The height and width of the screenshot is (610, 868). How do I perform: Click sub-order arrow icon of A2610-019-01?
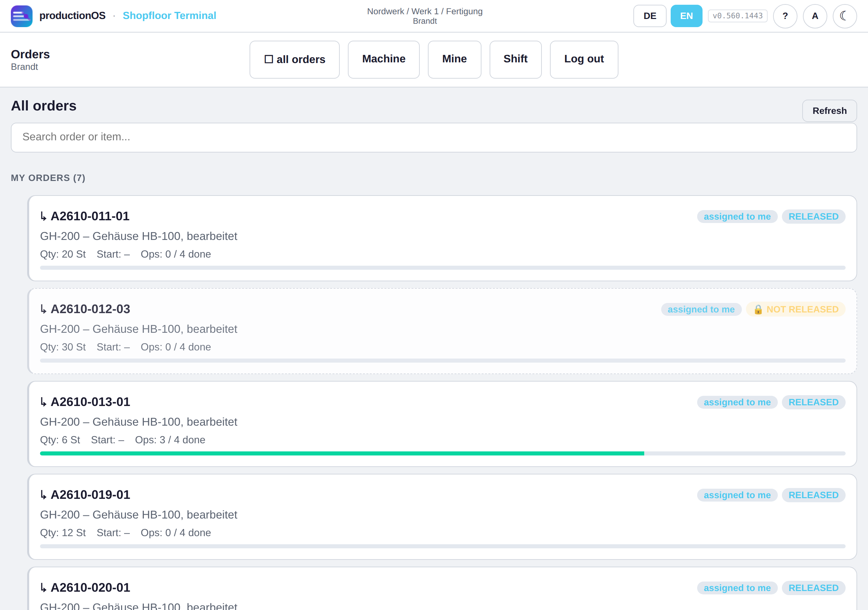(43, 495)
